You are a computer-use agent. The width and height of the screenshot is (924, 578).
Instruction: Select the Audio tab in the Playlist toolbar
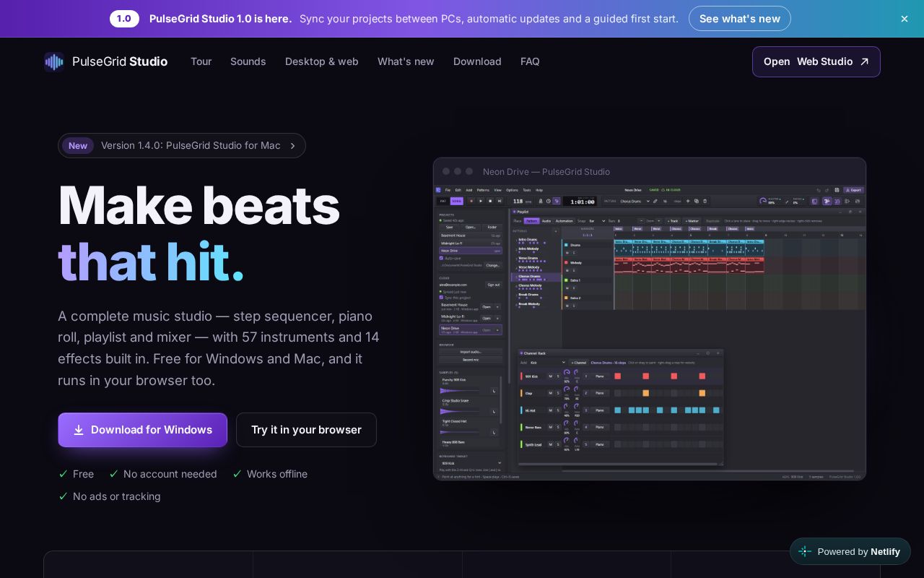point(546,221)
